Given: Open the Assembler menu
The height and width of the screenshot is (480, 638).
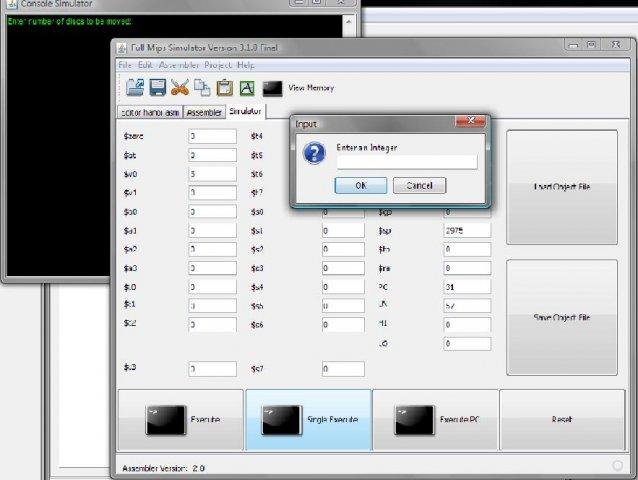Looking at the screenshot, I should 179,65.
